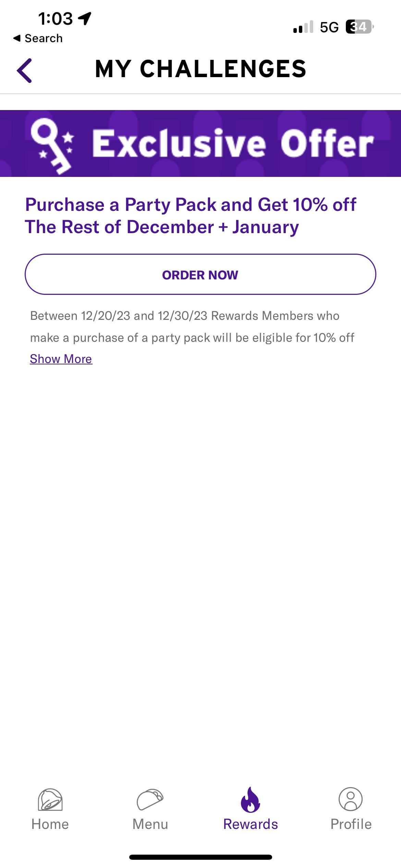Tap the Rewards flame icon
Viewport: 401px width, 868px height.
(x=251, y=799)
